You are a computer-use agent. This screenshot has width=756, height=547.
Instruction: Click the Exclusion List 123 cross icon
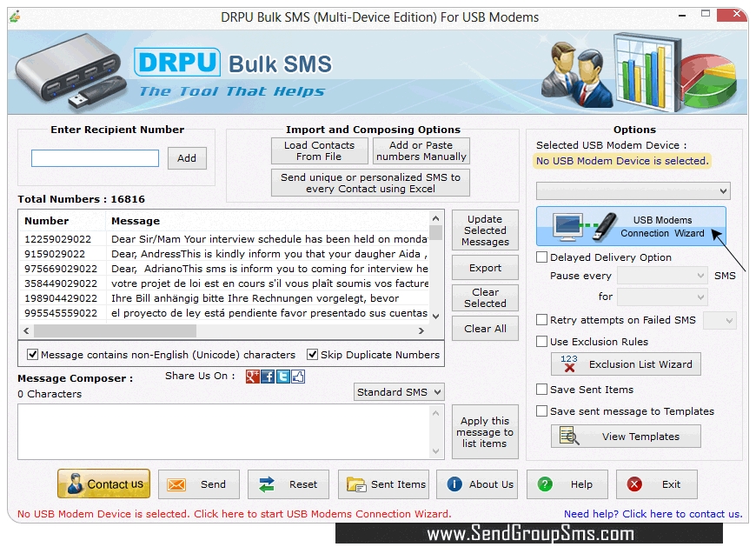coord(569,364)
